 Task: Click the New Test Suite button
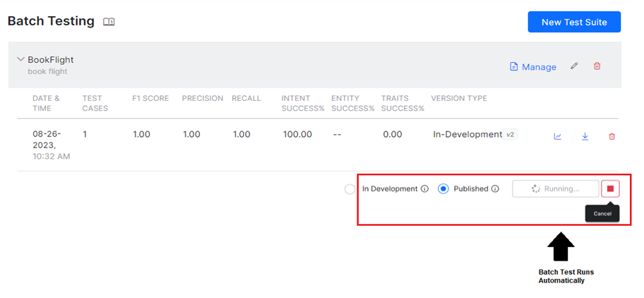[x=574, y=22]
